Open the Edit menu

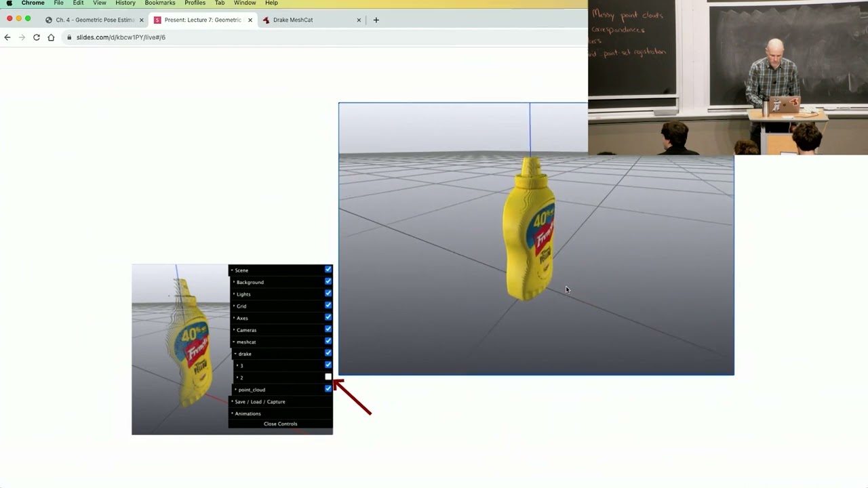(x=78, y=3)
